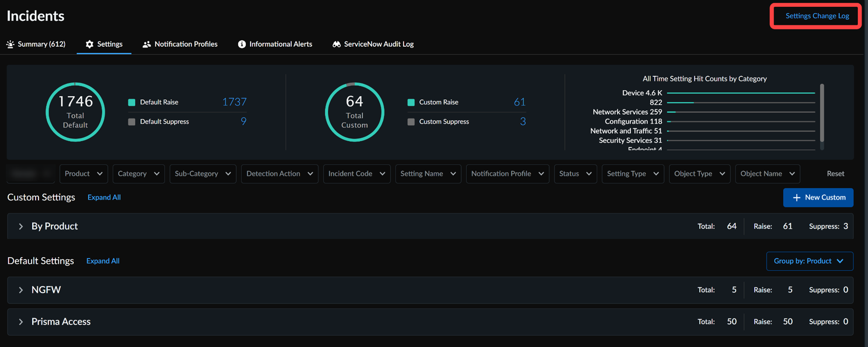868x347 pixels.
Task: Click All Time Setting Hit Counts title
Action: (x=704, y=79)
